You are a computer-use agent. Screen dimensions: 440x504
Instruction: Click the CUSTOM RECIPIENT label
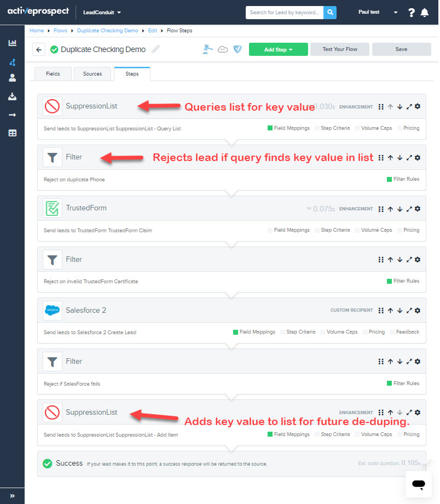352,310
